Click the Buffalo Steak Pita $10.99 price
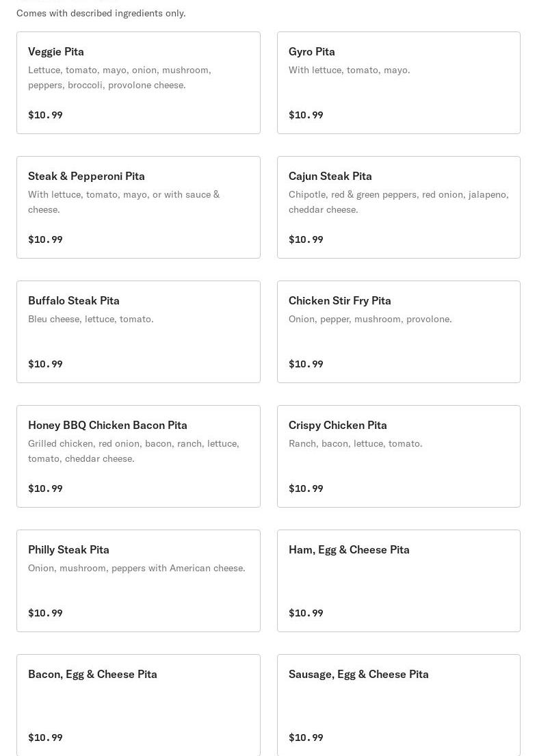Image resolution: width=537 pixels, height=756 pixels. [x=45, y=364]
